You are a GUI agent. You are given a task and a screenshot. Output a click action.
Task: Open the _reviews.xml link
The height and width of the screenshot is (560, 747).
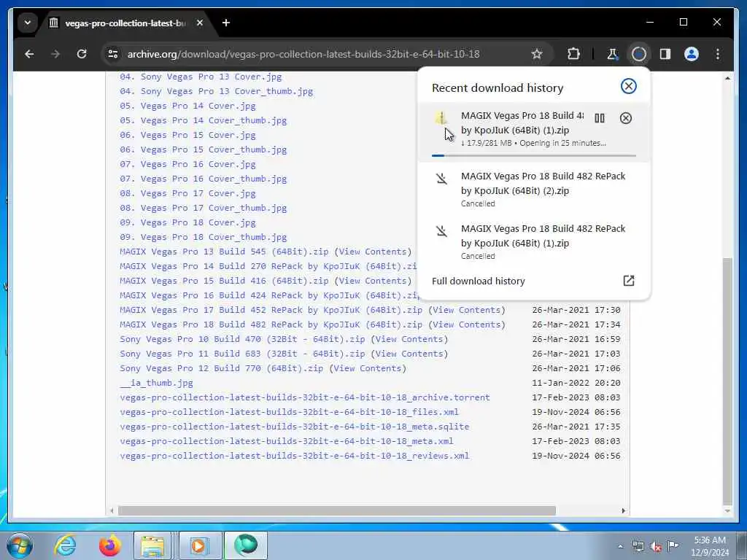pos(295,456)
